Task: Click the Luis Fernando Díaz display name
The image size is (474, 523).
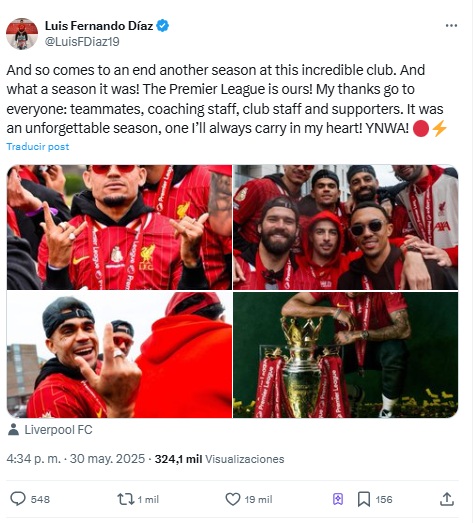Action: pyautogui.click(x=99, y=26)
